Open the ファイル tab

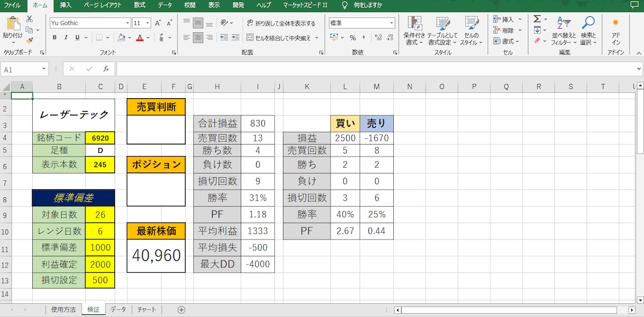coord(12,5)
